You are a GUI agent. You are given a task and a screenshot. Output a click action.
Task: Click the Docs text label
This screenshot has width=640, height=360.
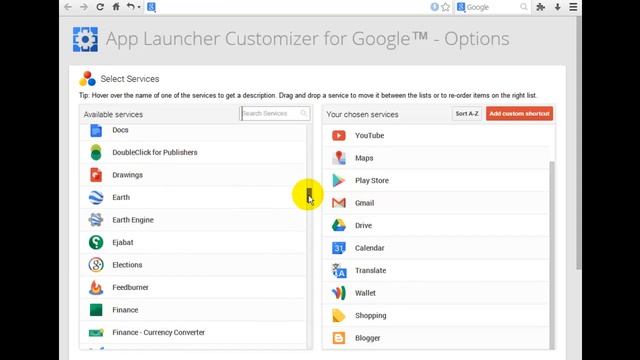(x=120, y=130)
